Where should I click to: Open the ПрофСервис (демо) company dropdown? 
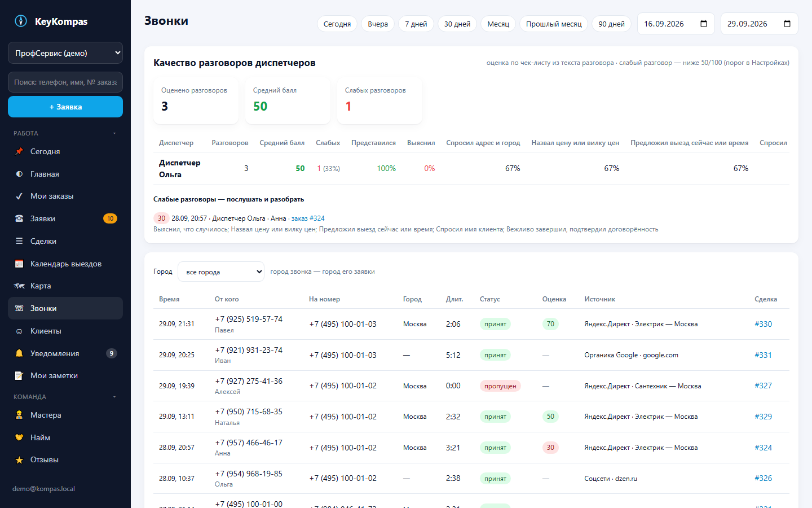[x=65, y=53]
